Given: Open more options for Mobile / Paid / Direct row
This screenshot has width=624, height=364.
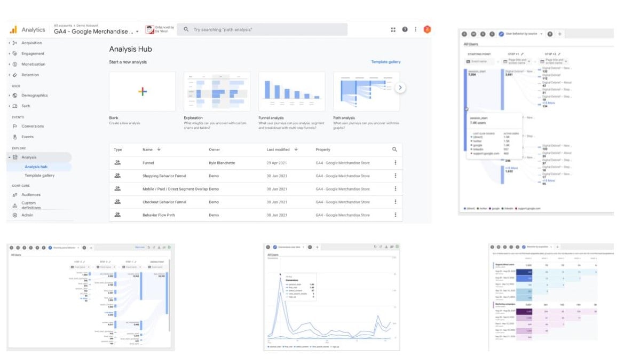Looking at the screenshot, I should pyautogui.click(x=395, y=189).
